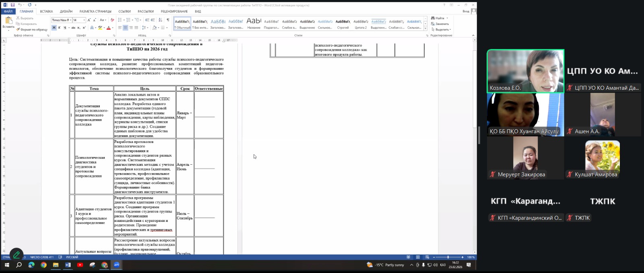Click the Заменить button
The height and width of the screenshot is (273, 644).
pos(442,24)
